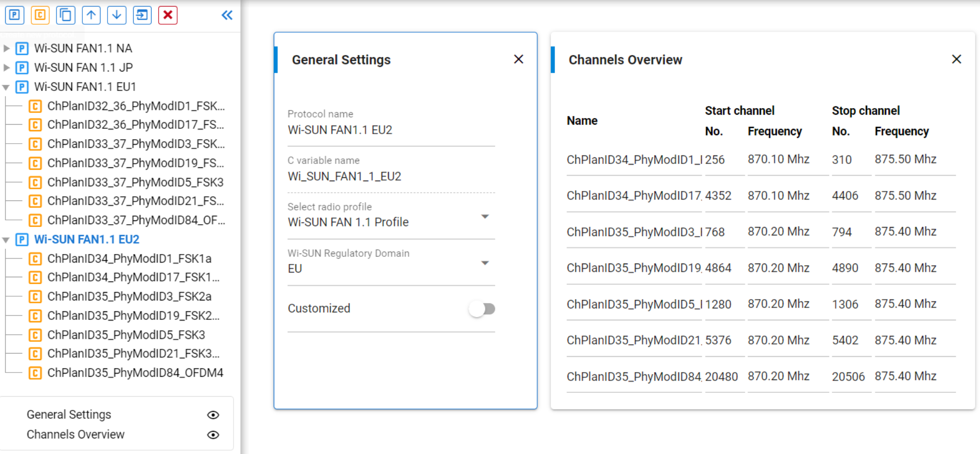The image size is (980, 454).
Task: Select Wi-SUN FAN 1.1 JP protocol in tree
Action: (x=83, y=68)
